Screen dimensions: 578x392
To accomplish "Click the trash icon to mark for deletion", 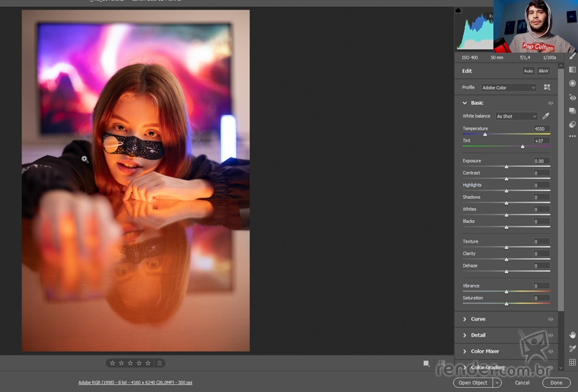I will pyautogui.click(x=160, y=363).
